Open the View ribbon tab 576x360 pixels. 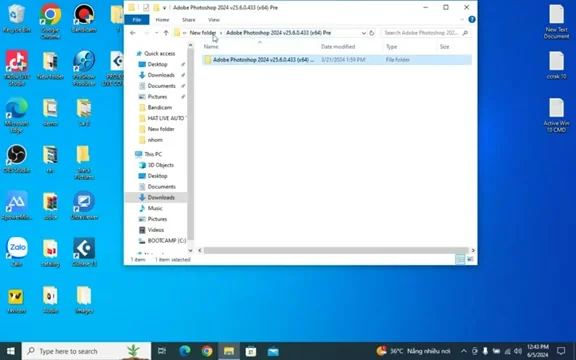214,20
